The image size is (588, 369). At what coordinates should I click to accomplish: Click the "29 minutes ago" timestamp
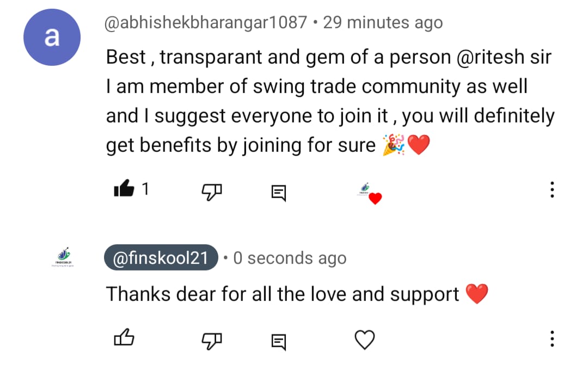coord(383,23)
